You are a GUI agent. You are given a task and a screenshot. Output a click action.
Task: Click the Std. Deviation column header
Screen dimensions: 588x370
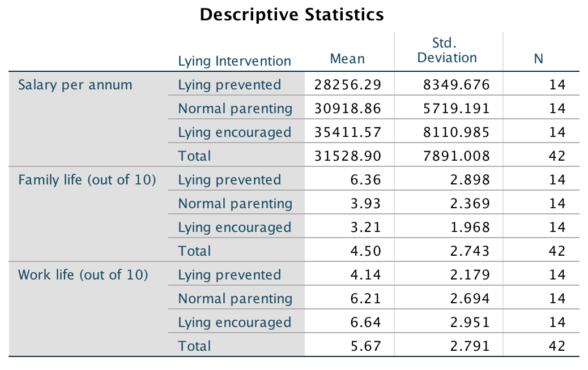click(447, 51)
